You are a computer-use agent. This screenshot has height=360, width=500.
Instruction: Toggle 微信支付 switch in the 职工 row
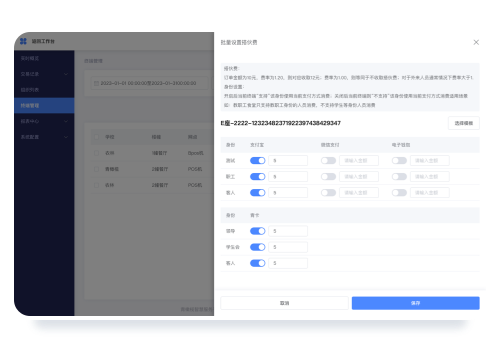point(328,177)
